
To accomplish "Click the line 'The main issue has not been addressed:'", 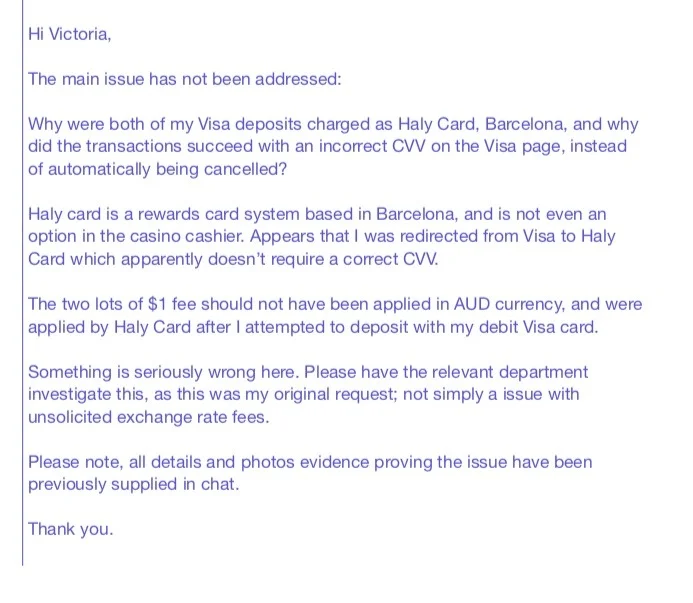I will click(x=185, y=79).
